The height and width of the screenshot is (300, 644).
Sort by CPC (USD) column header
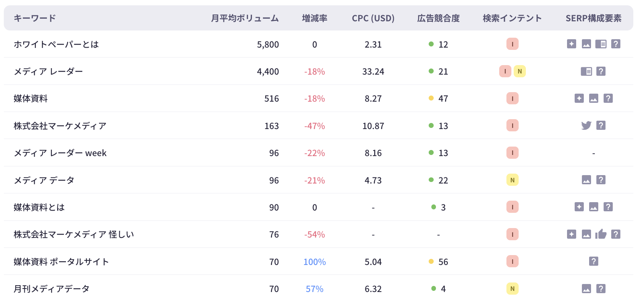pos(373,18)
